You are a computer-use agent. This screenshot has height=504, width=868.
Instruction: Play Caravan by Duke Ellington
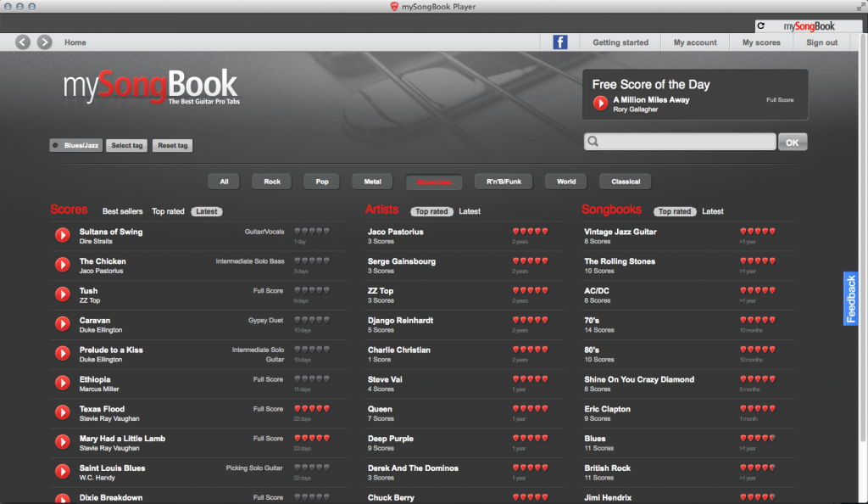coord(63,324)
